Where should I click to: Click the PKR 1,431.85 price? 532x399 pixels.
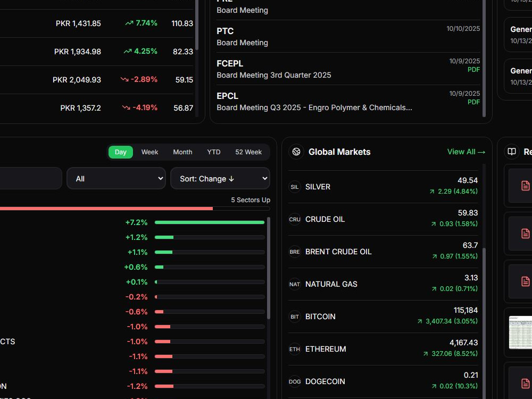click(x=78, y=23)
